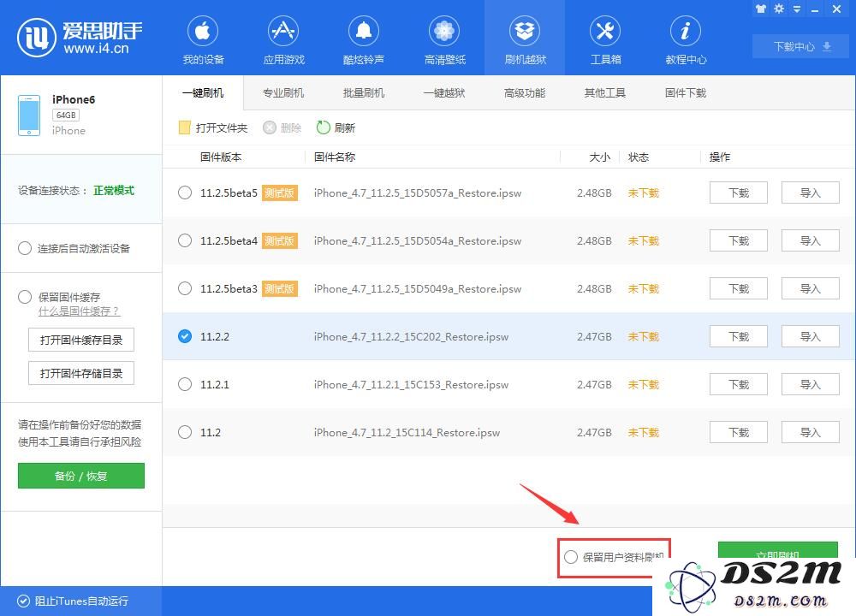Open the 什么是固件缓存? link
Viewport: 856px width, 616px height.
click(79, 311)
